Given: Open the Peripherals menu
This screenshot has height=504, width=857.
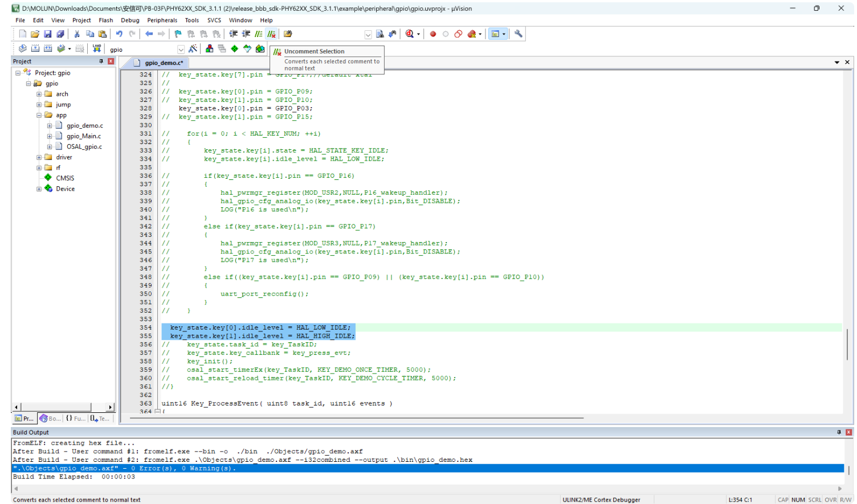Looking at the screenshot, I should (x=162, y=21).
